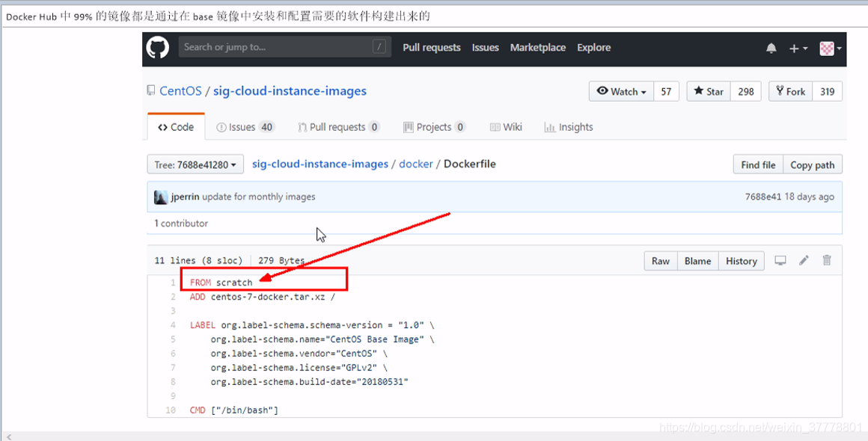Open the notifications bell icon
The width and height of the screenshot is (868, 441).
771,49
